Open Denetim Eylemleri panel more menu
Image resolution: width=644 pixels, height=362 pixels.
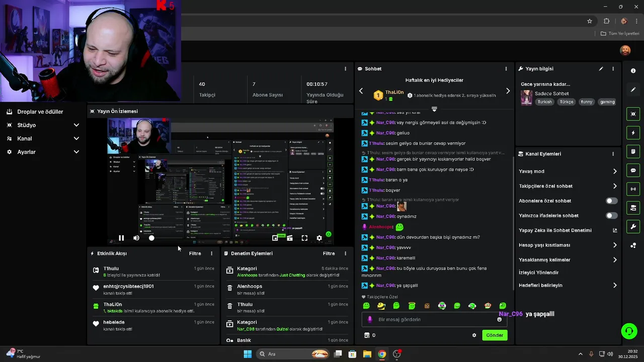click(345, 253)
